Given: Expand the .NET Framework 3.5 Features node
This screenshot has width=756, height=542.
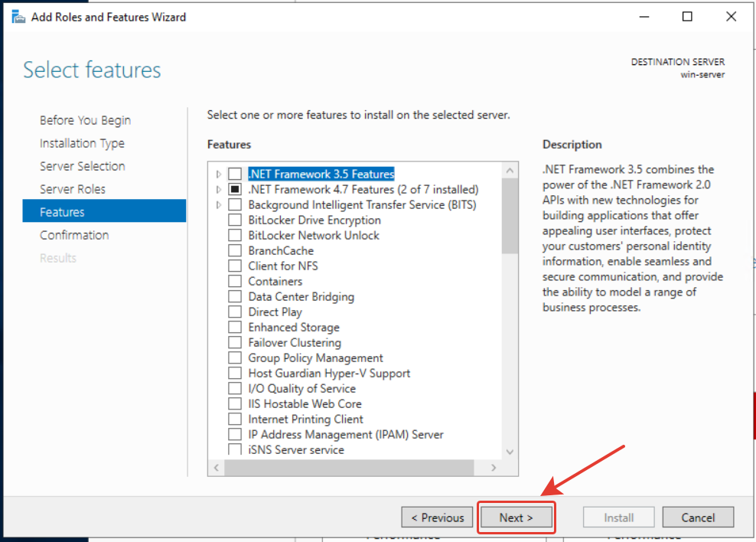Looking at the screenshot, I should point(218,174).
